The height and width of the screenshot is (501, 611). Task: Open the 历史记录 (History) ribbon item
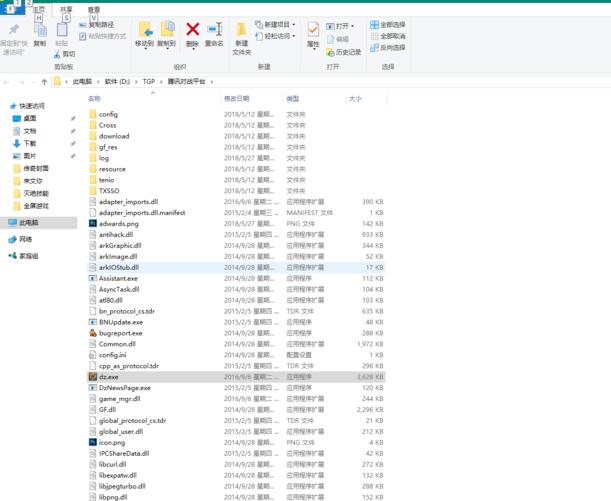click(343, 52)
